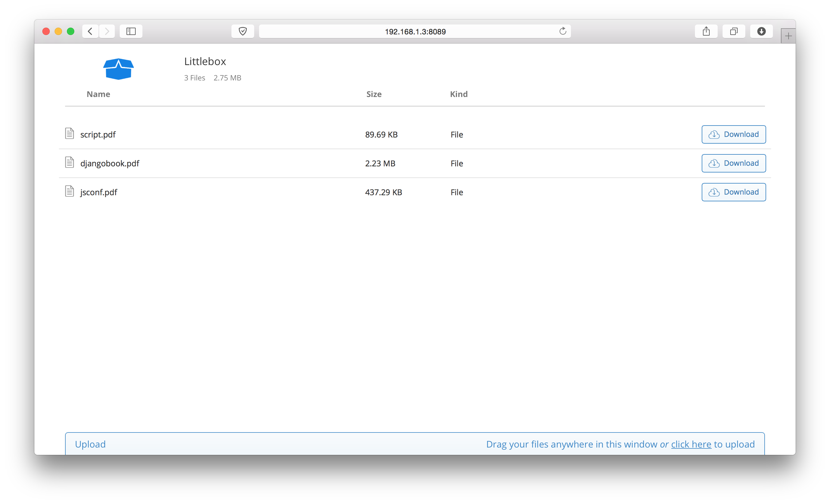The height and width of the screenshot is (504, 830).
Task: Download djangobook.pdf
Action: tap(733, 163)
